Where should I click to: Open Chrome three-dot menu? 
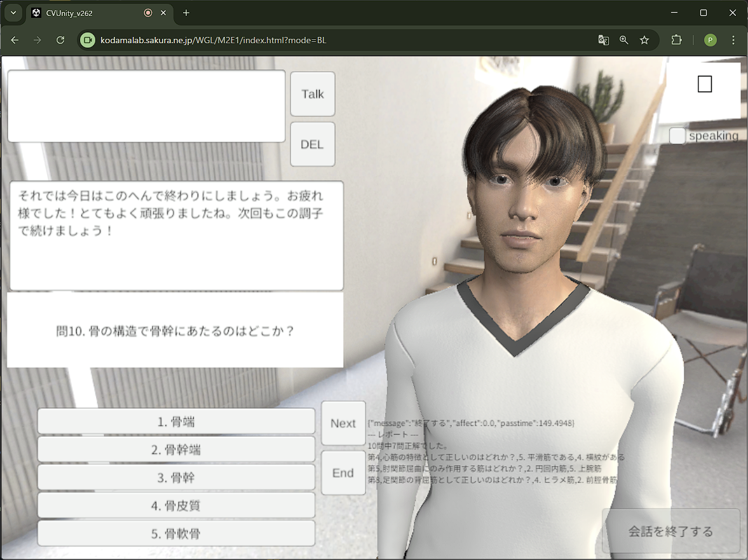tap(733, 40)
